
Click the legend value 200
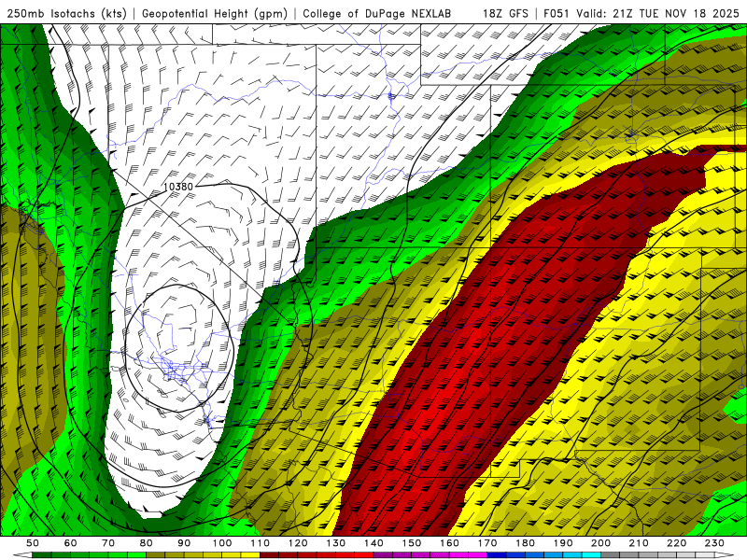pyautogui.click(x=601, y=543)
